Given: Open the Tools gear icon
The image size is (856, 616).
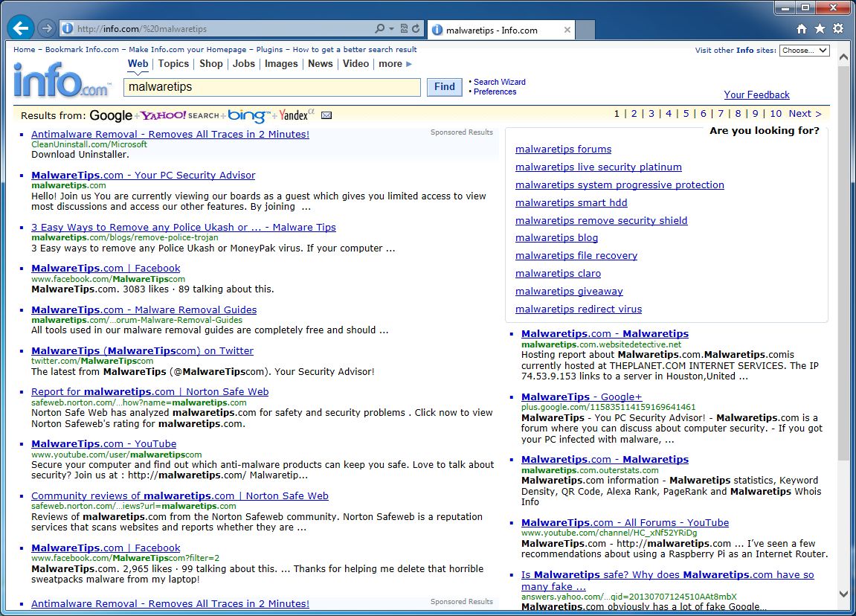Looking at the screenshot, I should 838,28.
